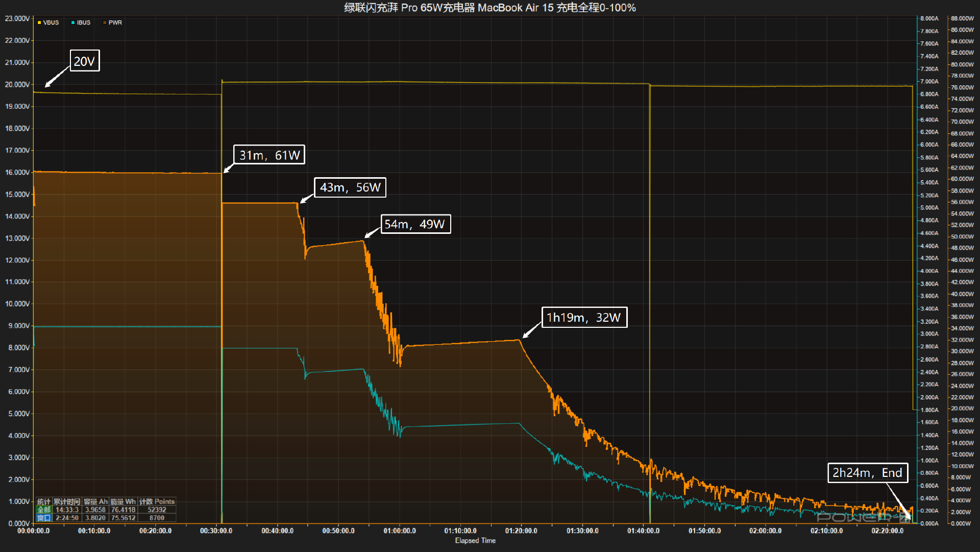Click the 计数 Points column header
The width and height of the screenshot is (980, 552).
pos(157,502)
